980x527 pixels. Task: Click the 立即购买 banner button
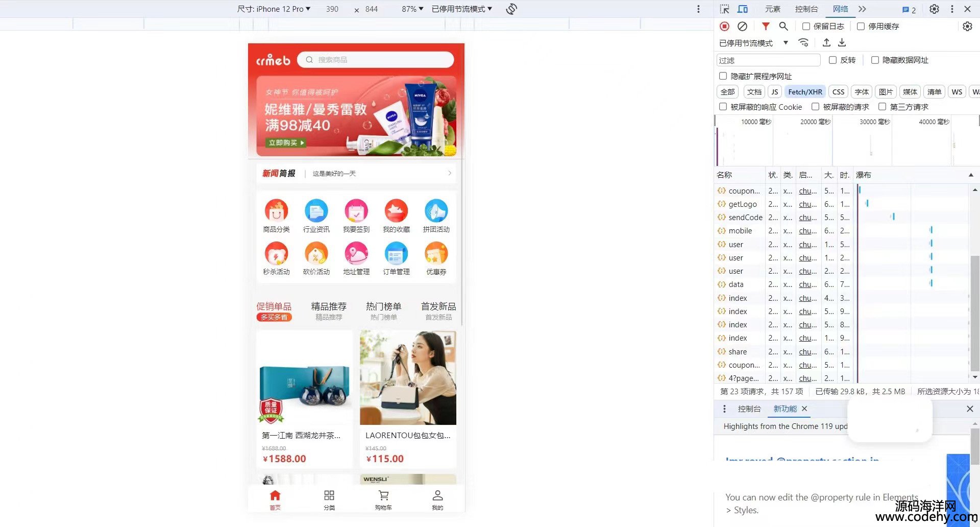(x=286, y=142)
